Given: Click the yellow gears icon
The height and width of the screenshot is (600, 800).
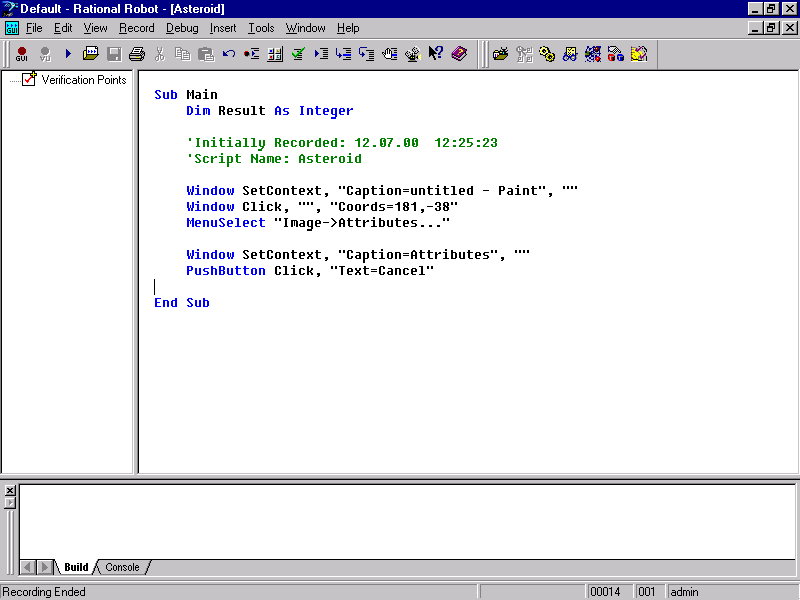Looking at the screenshot, I should tap(547, 54).
